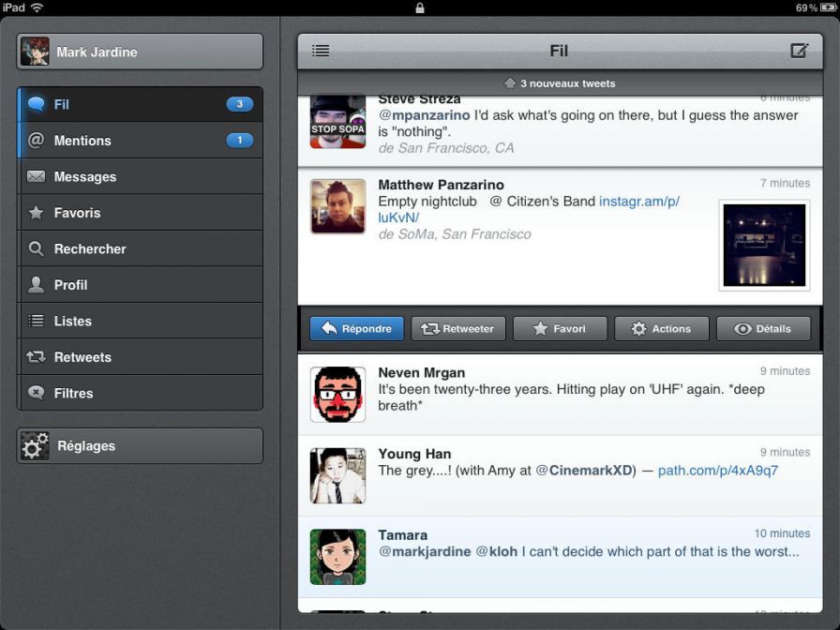Click the Répondre button
This screenshot has height=630, width=840.
356,328
